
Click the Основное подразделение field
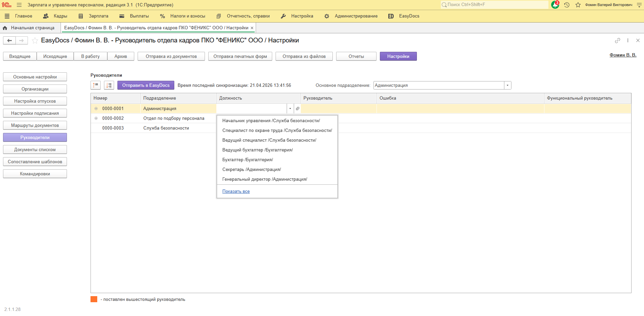click(439, 85)
